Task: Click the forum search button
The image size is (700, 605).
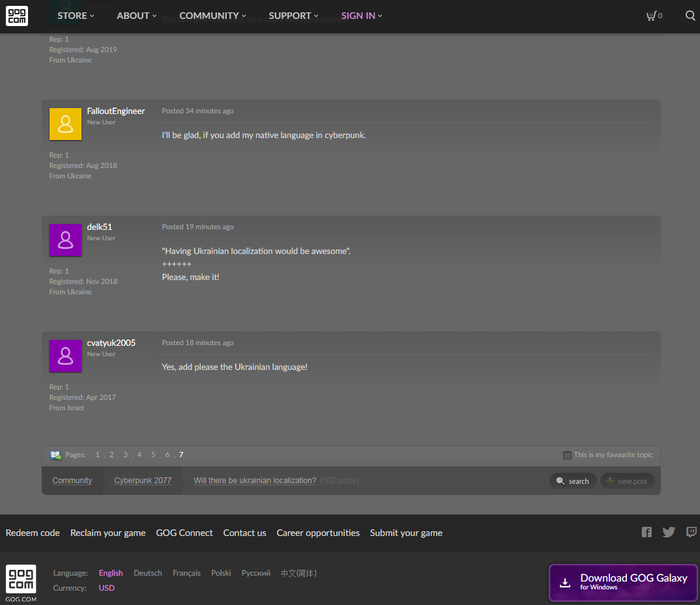Action: 573,481
